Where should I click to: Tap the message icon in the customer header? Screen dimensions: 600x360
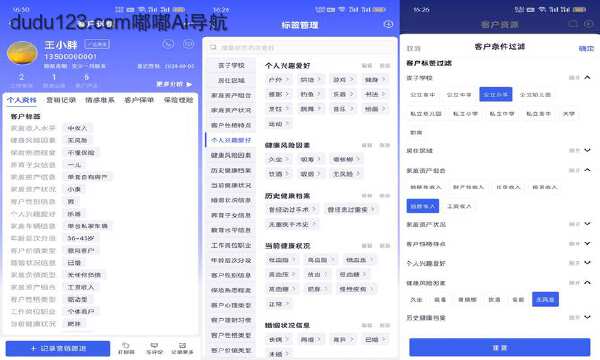188,44
